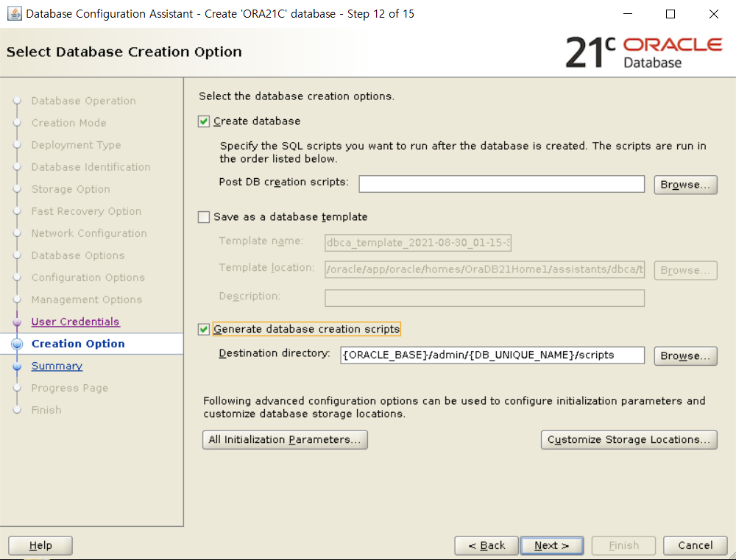Click the Database Identification step label

click(91, 167)
